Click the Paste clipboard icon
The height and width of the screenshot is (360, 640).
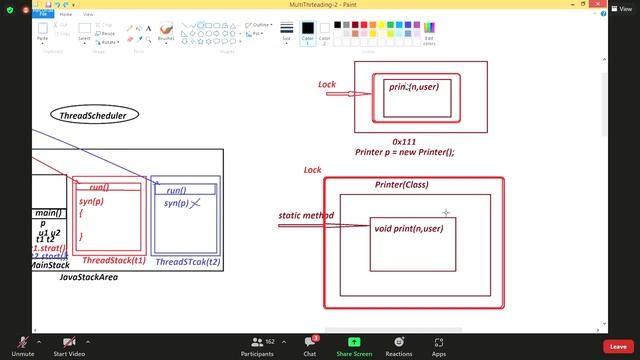pyautogui.click(x=42, y=29)
